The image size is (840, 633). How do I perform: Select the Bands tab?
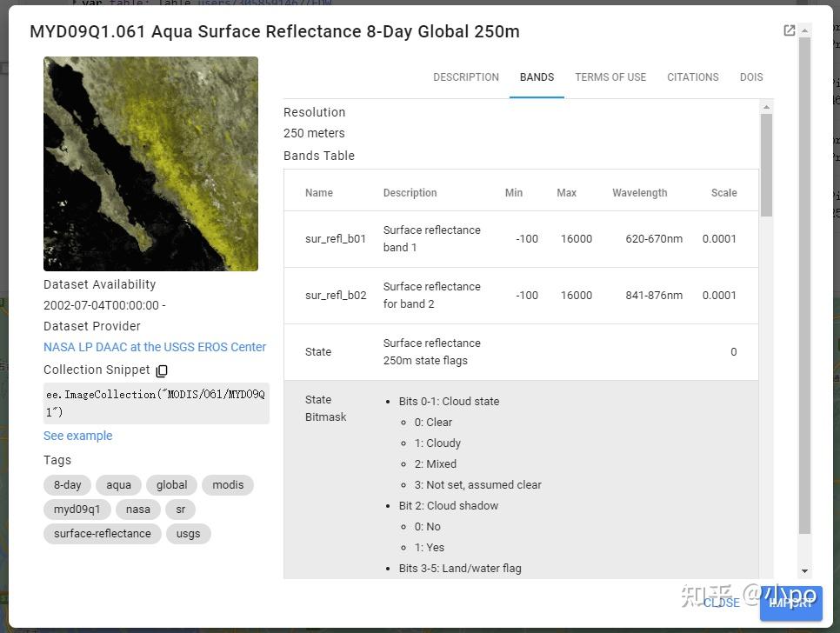tap(537, 77)
